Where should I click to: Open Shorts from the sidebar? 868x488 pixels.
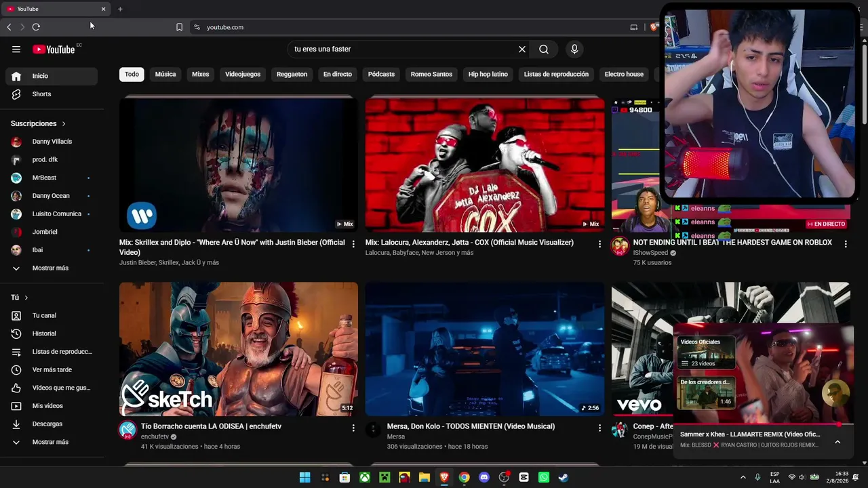click(x=52, y=94)
